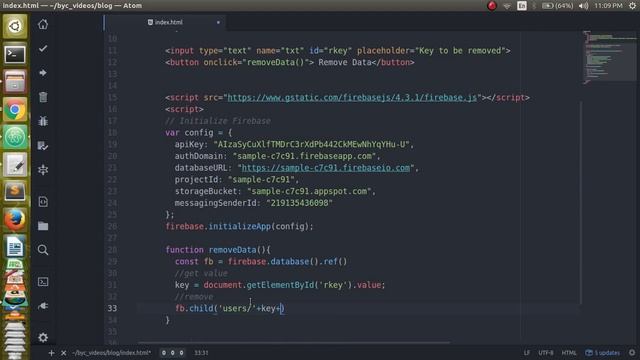
Task: Click the storageBucket value "sample-c7c91.appspot.com"
Action: click(x=311, y=191)
